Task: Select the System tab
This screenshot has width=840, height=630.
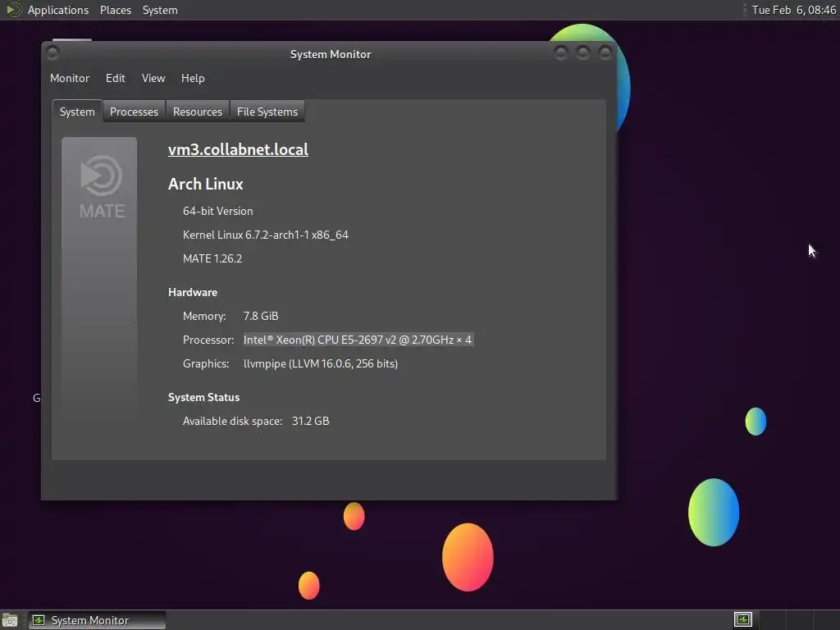Action: (x=77, y=112)
